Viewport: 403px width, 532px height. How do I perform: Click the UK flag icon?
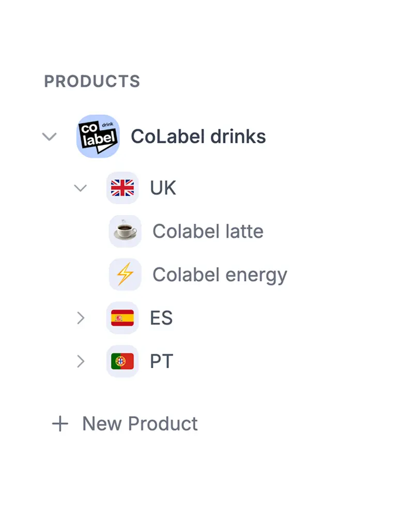(122, 188)
